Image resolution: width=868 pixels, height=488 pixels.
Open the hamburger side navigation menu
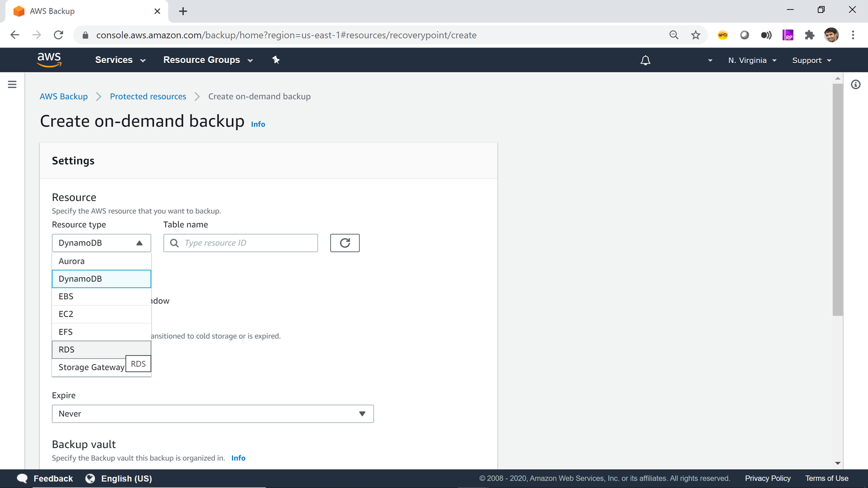[12, 85]
